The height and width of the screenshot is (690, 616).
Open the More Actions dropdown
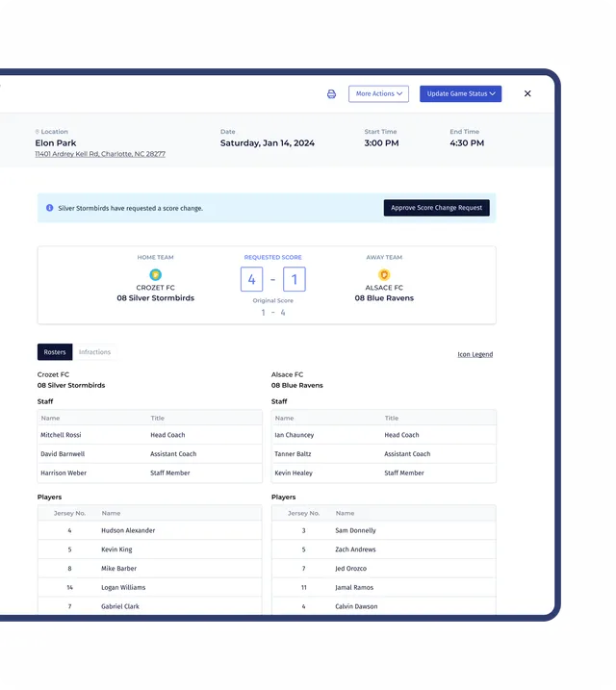(x=378, y=94)
